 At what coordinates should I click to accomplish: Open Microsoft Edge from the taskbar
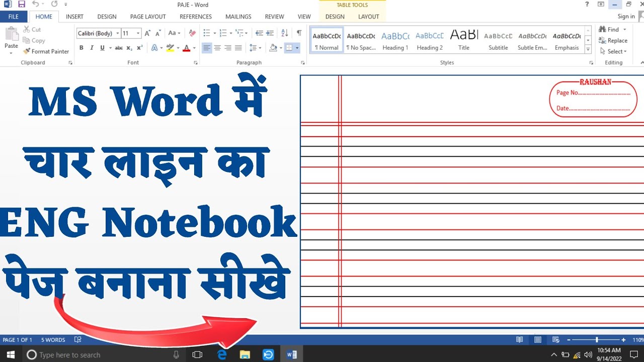tap(222, 354)
